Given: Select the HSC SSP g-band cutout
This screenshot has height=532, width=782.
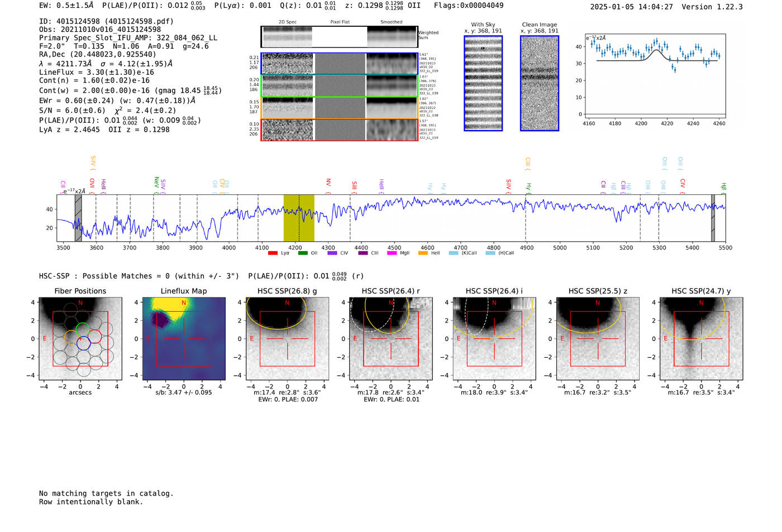Looking at the screenshot, I should pyautogui.click(x=287, y=339).
